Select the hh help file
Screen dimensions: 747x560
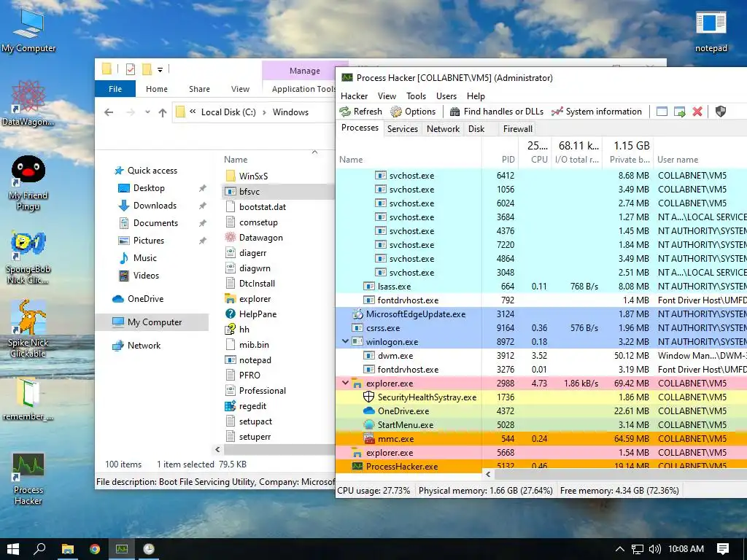[x=244, y=330]
